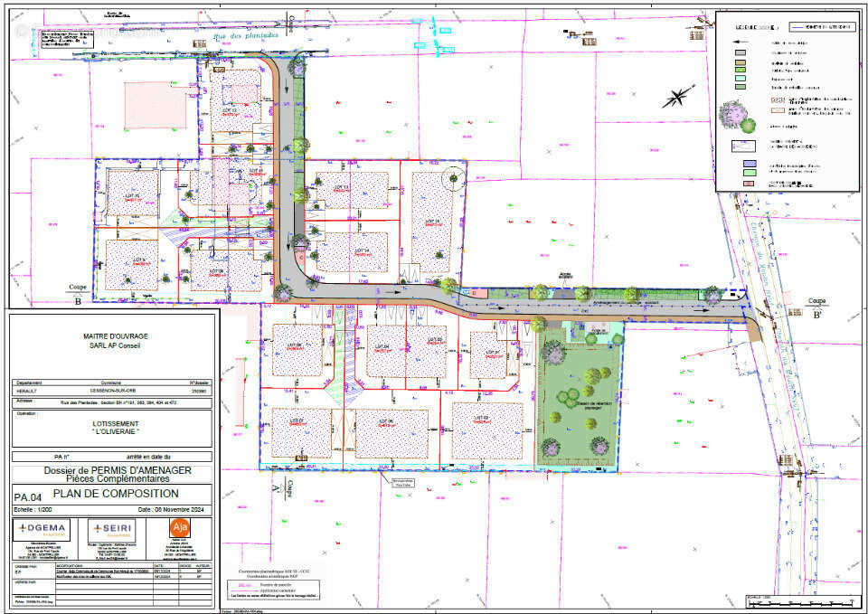Click the large pink building outside the lots
The height and width of the screenshot is (614, 868).
tap(155, 105)
